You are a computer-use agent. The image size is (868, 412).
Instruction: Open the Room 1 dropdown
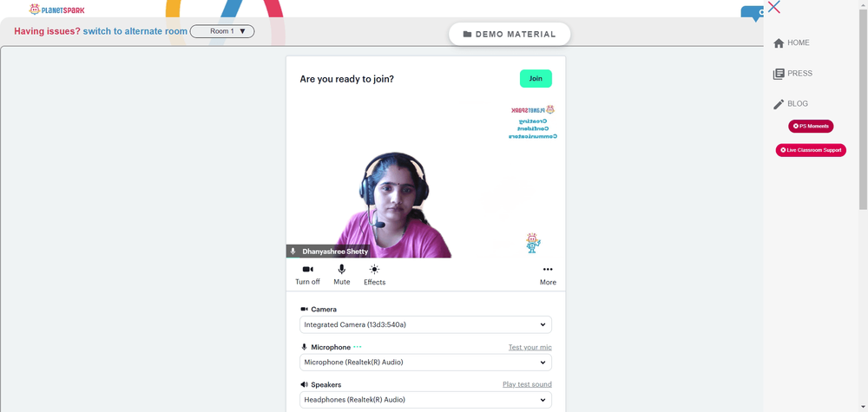tap(222, 31)
